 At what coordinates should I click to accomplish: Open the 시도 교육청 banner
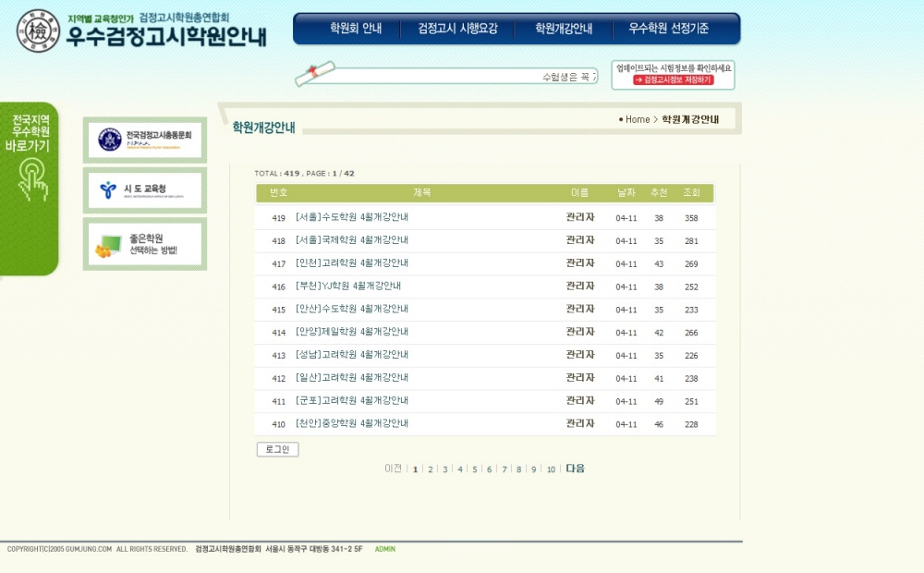[x=145, y=190]
